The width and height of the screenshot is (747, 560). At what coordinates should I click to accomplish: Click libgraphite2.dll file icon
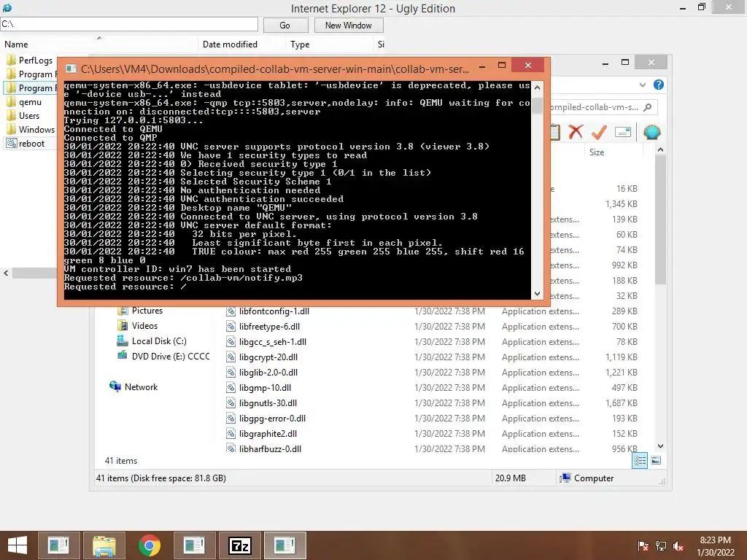231,434
